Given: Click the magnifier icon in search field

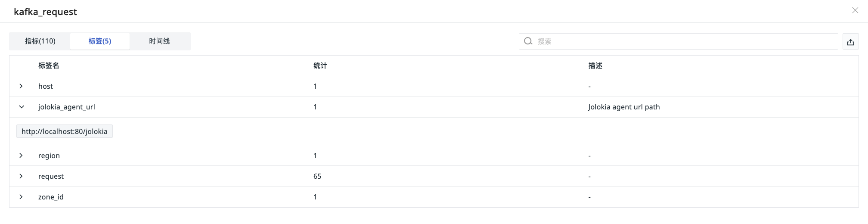Looking at the screenshot, I should pos(528,41).
